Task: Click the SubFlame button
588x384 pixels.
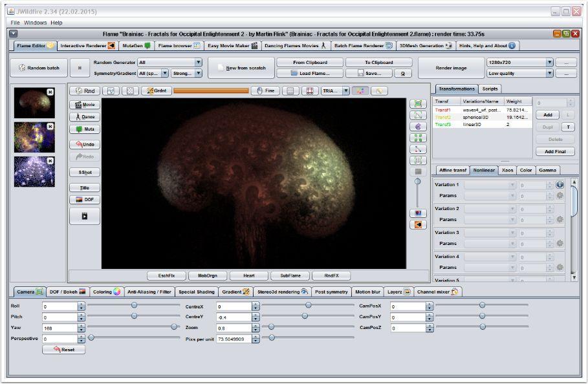Action: (x=290, y=275)
